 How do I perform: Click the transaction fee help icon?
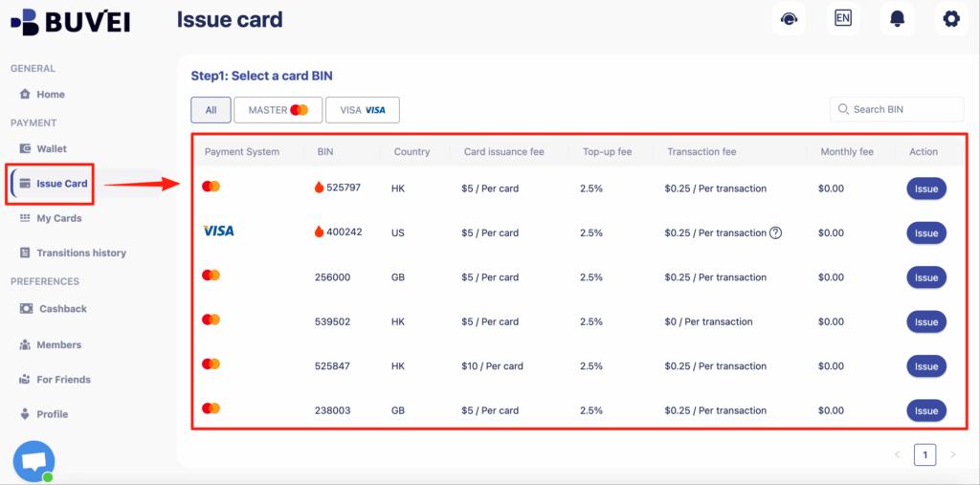(x=776, y=232)
